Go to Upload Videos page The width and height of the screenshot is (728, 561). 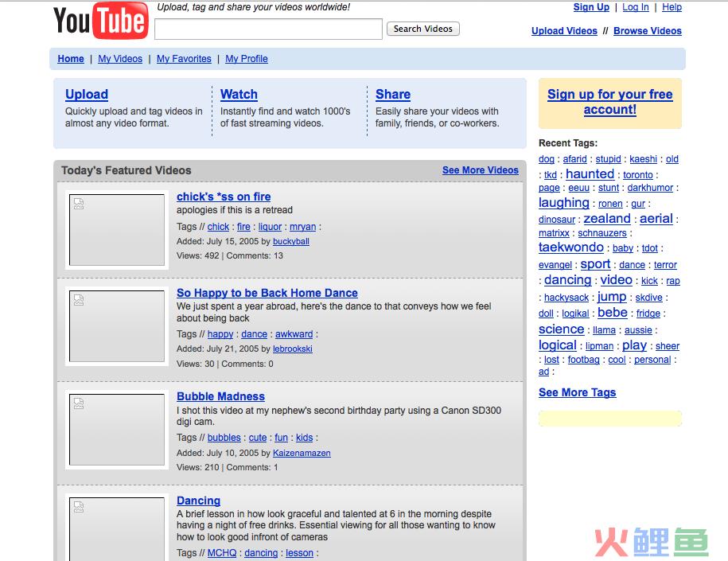coord(564,31)
